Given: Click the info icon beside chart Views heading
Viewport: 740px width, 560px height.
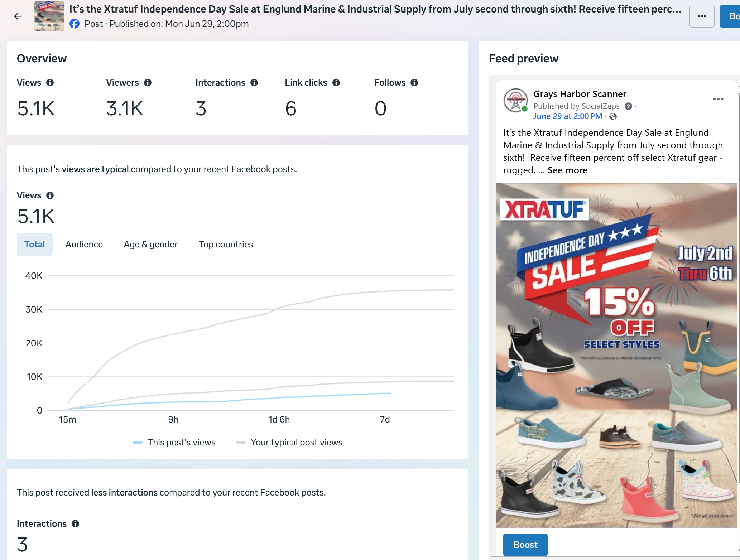Looking at the screenshot, I should (x=50, y=195).
